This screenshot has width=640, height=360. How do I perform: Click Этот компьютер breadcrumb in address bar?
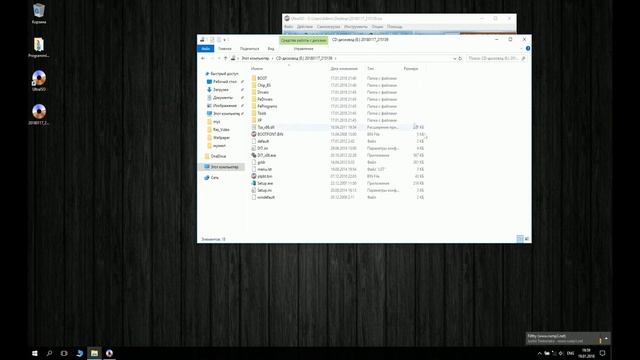click(255, 58)
